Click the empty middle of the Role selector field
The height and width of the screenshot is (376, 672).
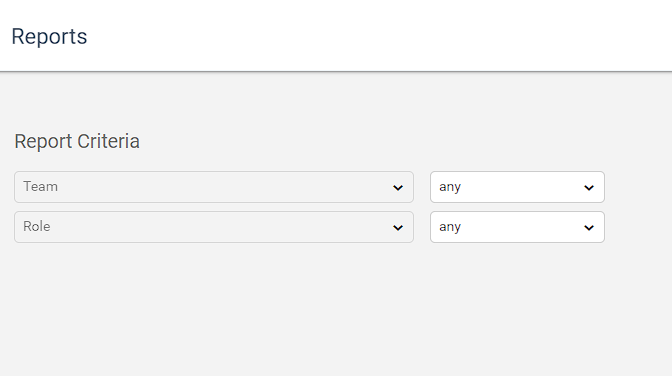[223, 227]
